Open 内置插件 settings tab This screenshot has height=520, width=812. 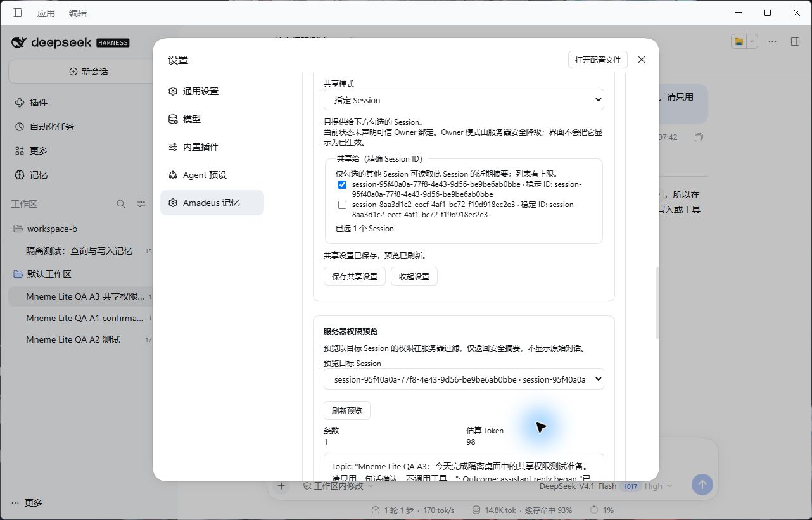click(x=212, y=147)
